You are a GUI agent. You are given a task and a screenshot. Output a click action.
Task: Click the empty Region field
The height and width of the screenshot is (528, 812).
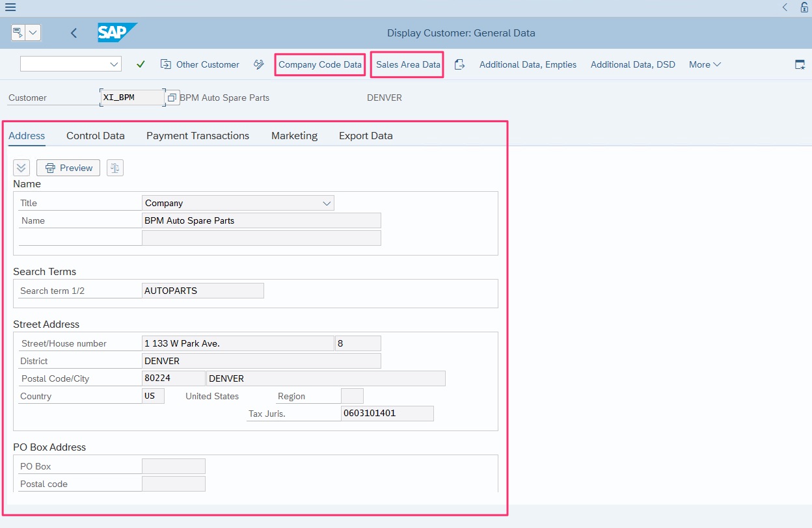click(x=352, y=396)
